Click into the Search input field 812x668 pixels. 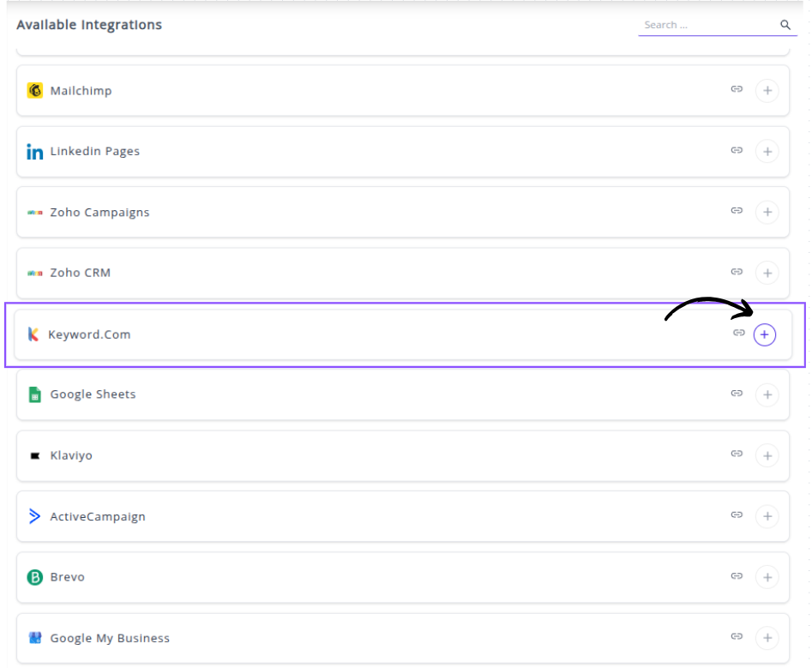[x=707, y=26]
